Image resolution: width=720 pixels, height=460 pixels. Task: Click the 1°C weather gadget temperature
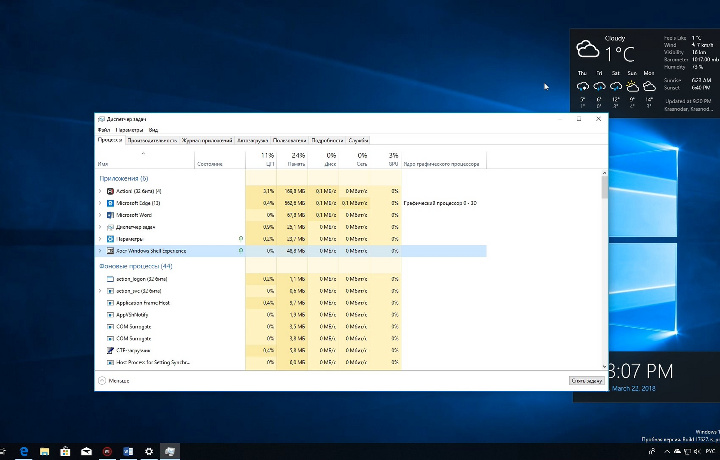tap(619, 55)
